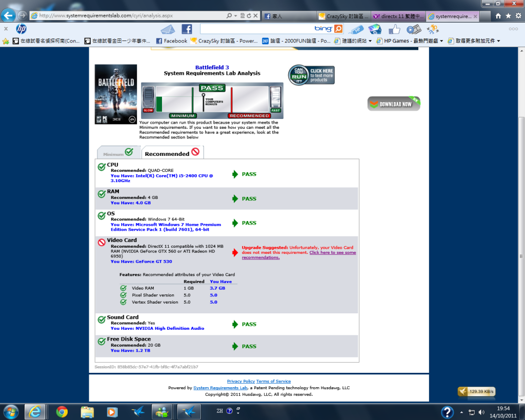The width and height of the screenshot is (525, 420).
Task: Click the Can You Run It badge
Action: pos(311,75)
